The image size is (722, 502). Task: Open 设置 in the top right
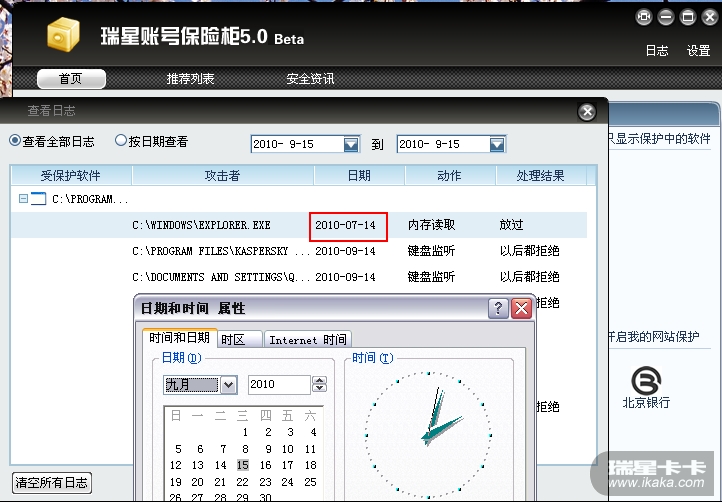tap(699, 51)
